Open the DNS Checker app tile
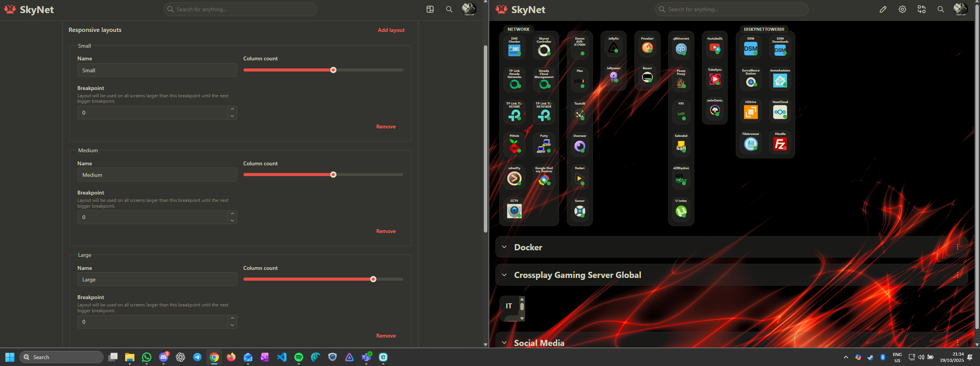The height and width of the screenshot is (366, 980). pyautogui.click(x=514, y=47)
